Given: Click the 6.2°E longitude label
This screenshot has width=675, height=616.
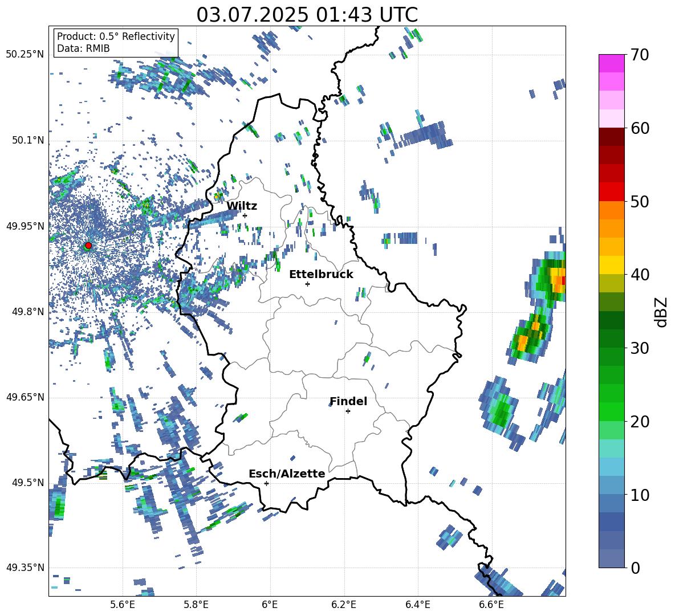Looking at the screenshot, I should 344,605.
